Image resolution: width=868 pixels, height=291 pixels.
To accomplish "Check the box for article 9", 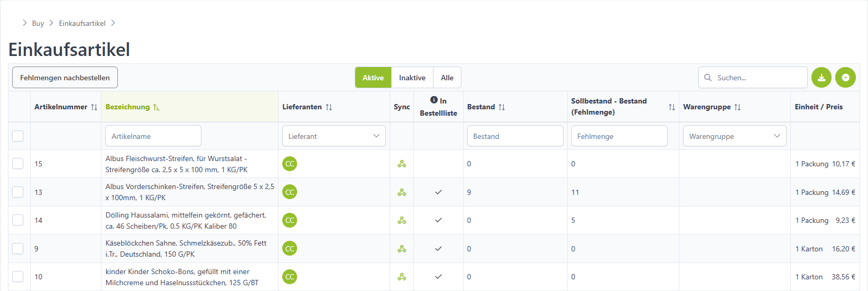I will pos(18,249).
